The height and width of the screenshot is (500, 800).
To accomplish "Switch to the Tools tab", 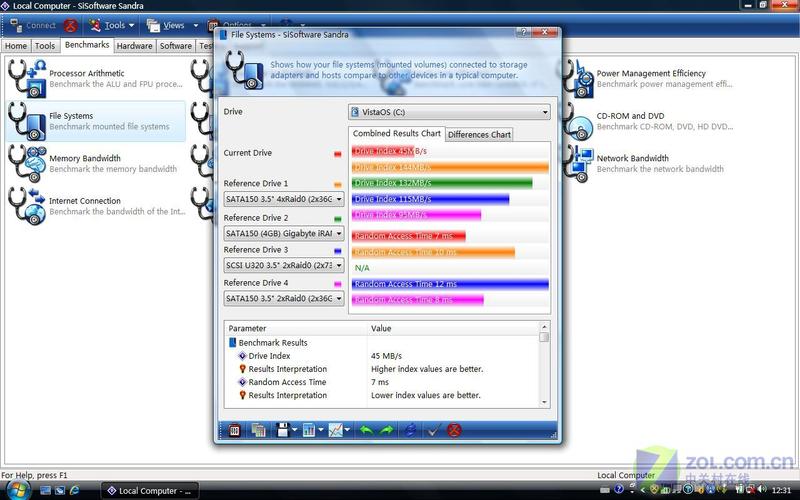I will pos(45,46).
